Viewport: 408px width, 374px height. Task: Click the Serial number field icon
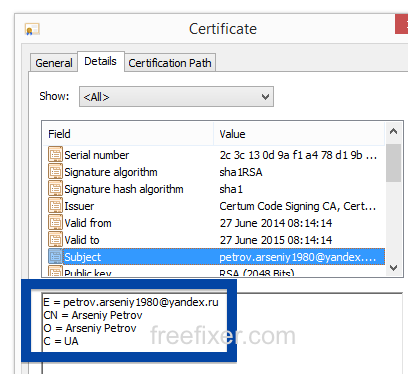click(x=55, y=155)
